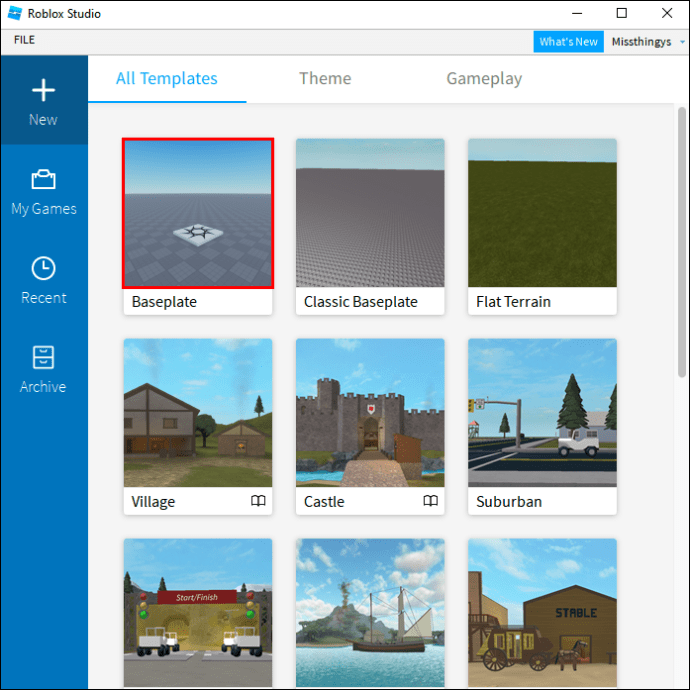
Task: Click the vertical scrollbar thumb
Action: [682, 242]
